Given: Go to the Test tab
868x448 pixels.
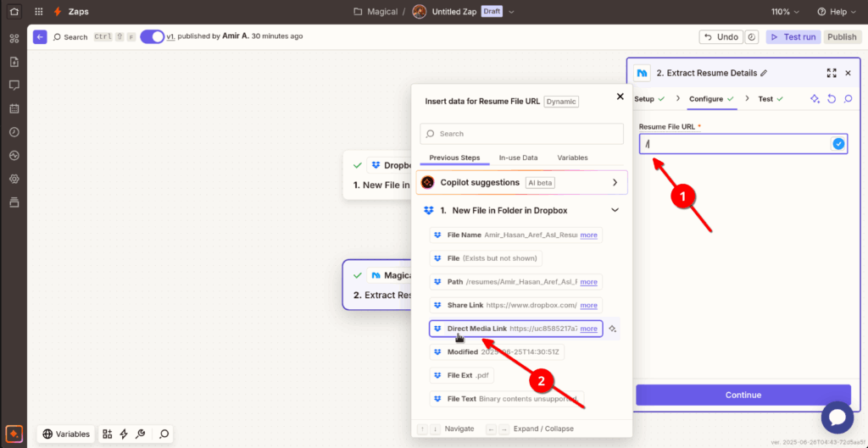Looking at the screenshot, I should (x=771, y=99).
